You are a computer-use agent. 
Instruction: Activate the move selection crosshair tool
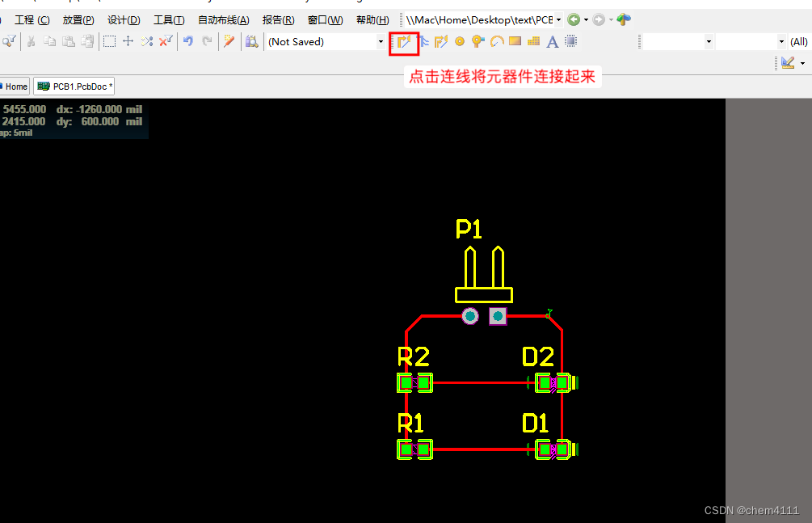(128, 41)
